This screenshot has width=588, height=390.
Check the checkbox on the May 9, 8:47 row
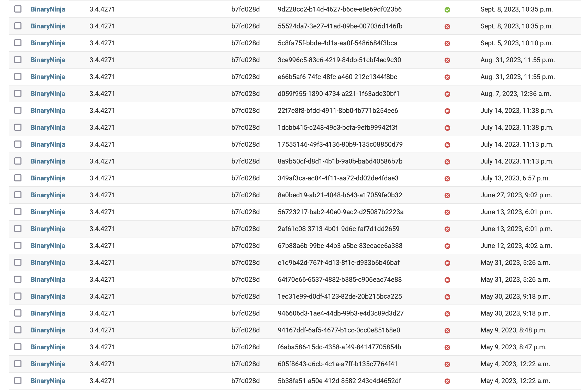click(17, 347)
